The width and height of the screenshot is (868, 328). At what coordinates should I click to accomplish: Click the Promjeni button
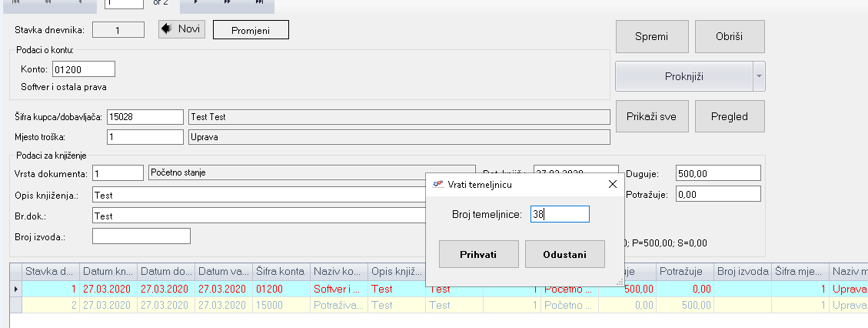(251, 30)
